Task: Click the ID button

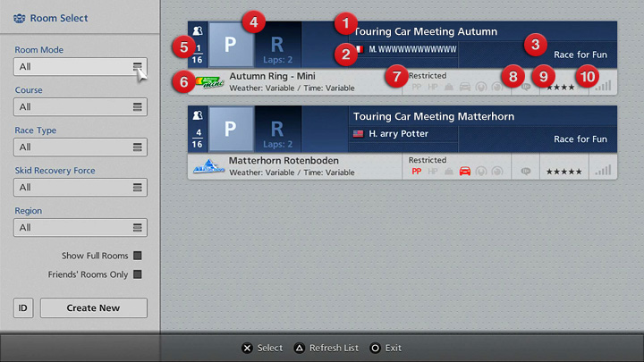Action: tap(23, 308)
